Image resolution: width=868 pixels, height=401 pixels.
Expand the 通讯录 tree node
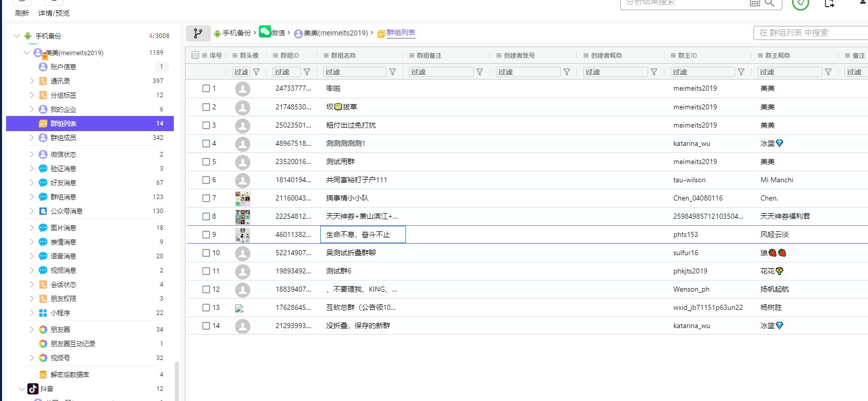click(x=32, y=81)
